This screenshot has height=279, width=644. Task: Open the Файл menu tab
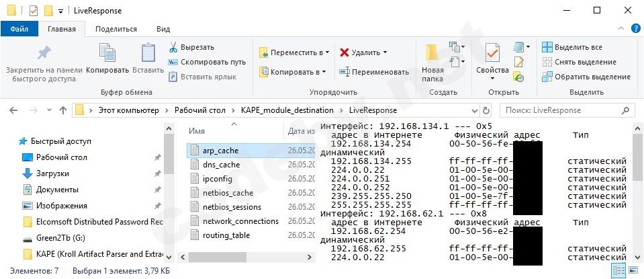[x=19, y=29]
